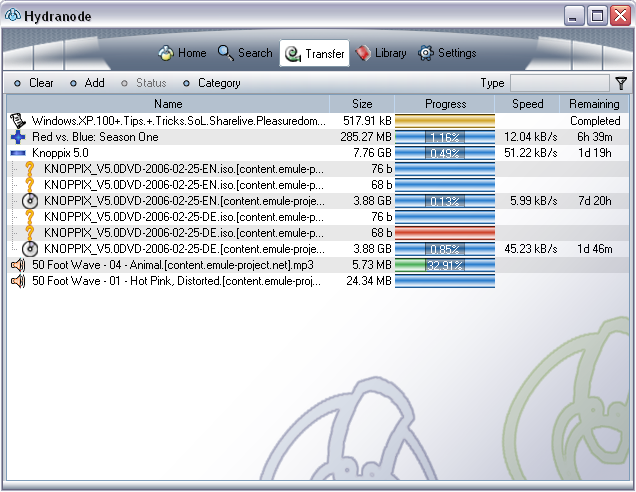This screenshot has width=636, height=492.
Task: Go to the Settings tab
Action: pyautogui.click(x=447, y=53)
